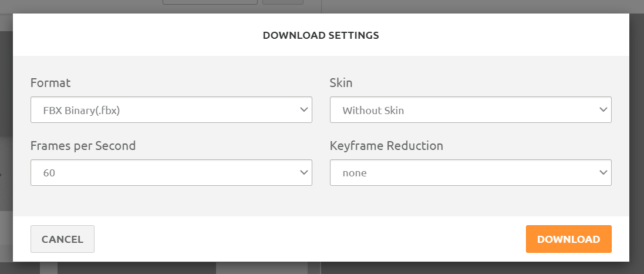
Task: Click the chevron arrow in Format field
Action: coord(304,110)
